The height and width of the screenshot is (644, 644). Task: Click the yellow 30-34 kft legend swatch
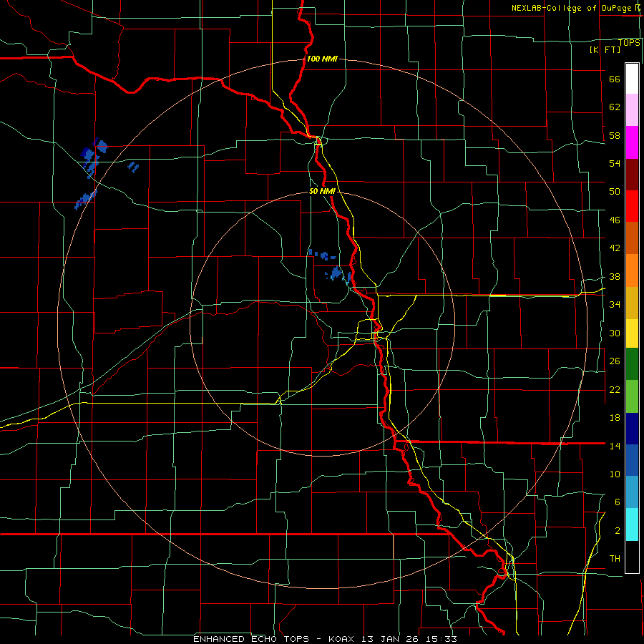632,333
